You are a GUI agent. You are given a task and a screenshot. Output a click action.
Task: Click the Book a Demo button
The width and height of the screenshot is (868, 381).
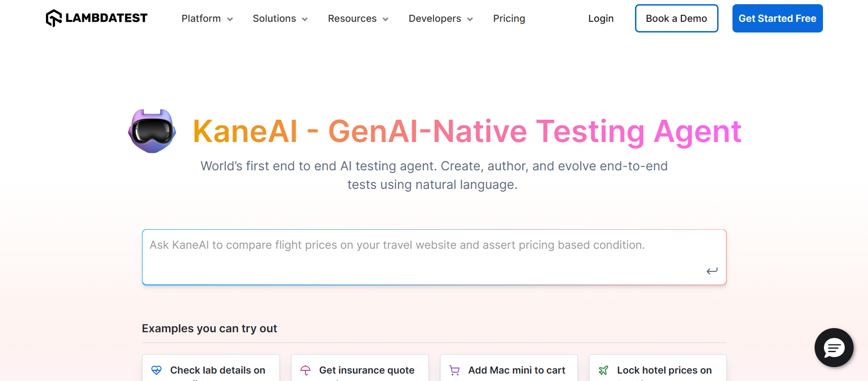click(x=677, y=19)
